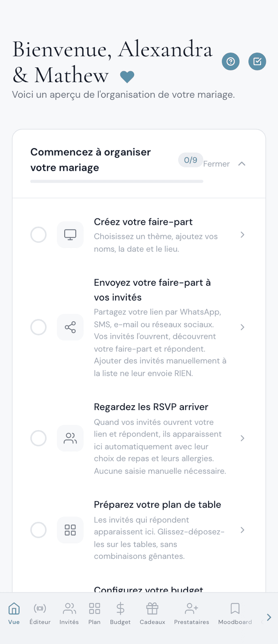278x644 pixels.
Task: Click the blue heart next to Mathew
Action: 127,77
